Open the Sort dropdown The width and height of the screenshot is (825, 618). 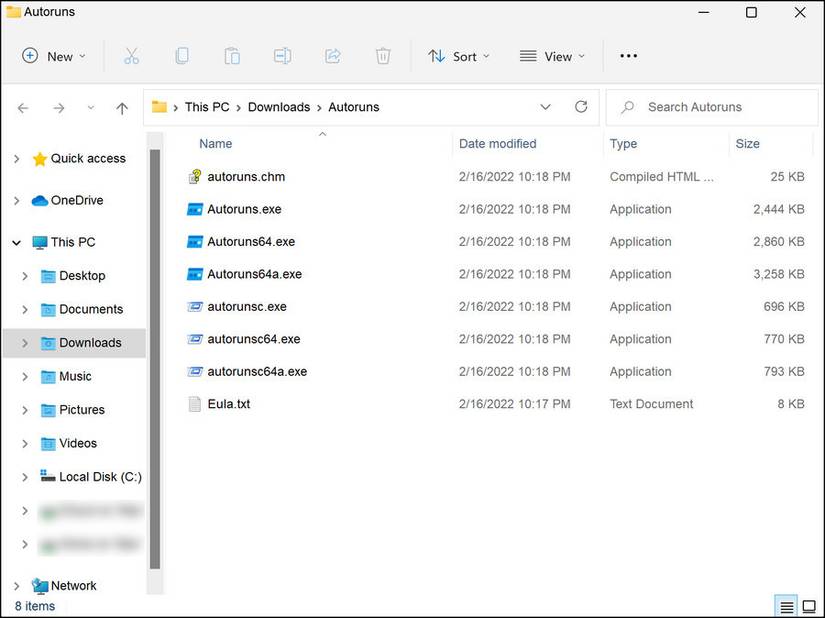click(x=458, y=56)
